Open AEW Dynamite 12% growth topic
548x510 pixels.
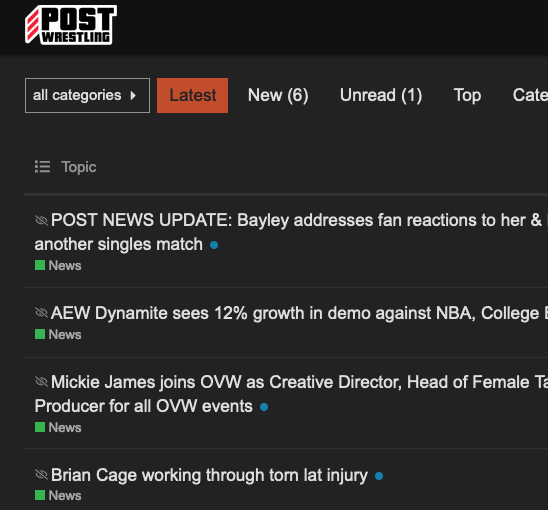pyautogui.click(x=299, y=313)
